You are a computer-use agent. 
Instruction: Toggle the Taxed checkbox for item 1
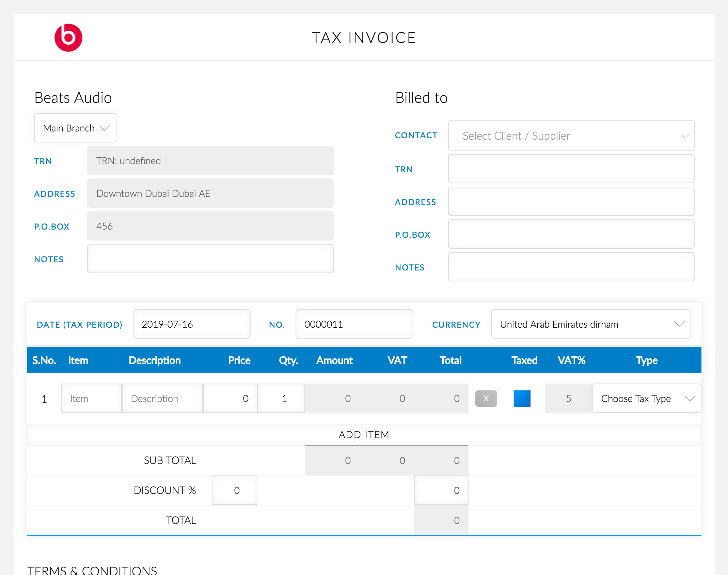coord(522,398)
